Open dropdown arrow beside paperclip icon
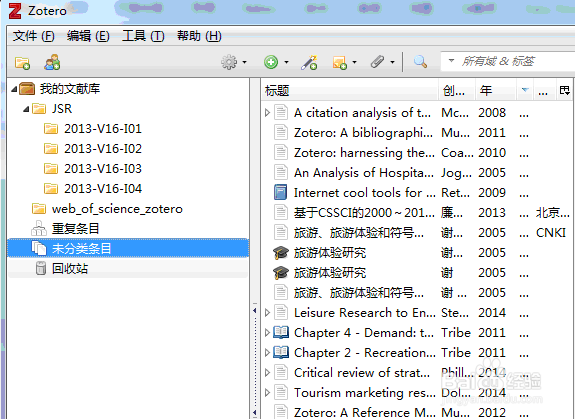 point(392,62)
